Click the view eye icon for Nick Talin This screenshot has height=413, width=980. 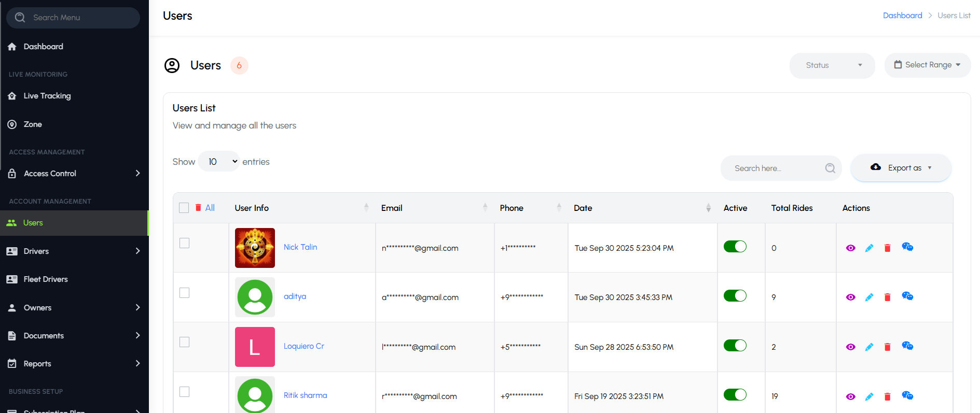[850, 248]
